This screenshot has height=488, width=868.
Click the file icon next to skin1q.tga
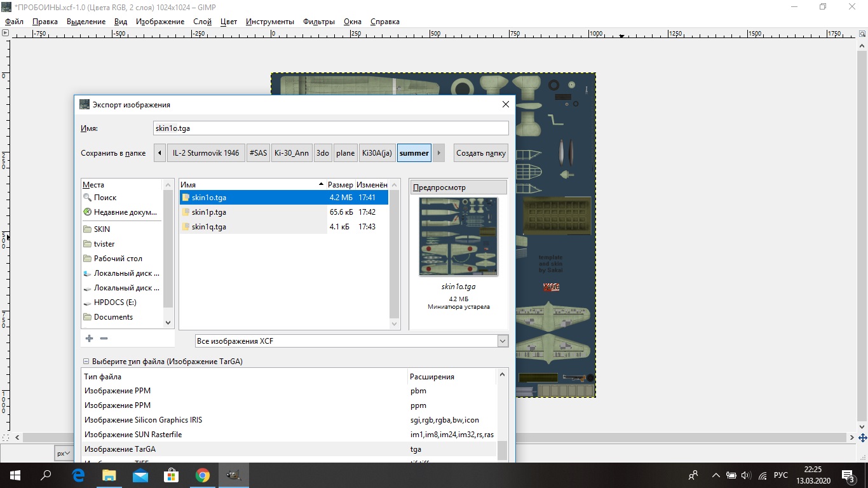pos(186,227)
